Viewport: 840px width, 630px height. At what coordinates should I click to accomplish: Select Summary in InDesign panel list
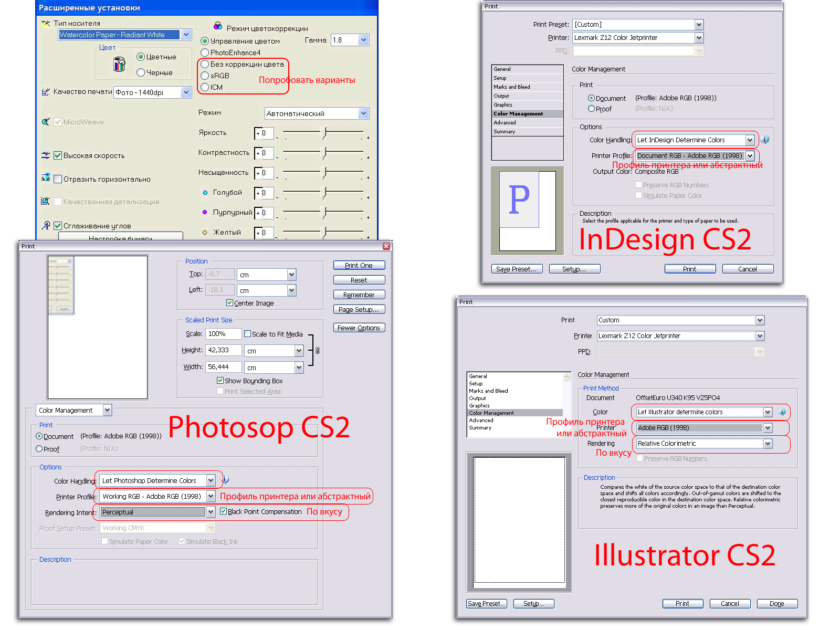527,132
